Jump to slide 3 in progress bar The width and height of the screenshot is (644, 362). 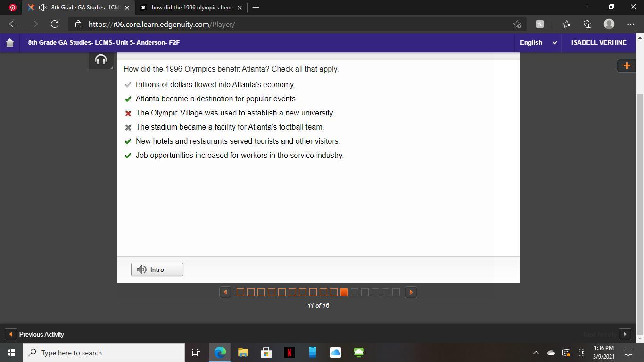pyautogui.click(x=261, y=292)
